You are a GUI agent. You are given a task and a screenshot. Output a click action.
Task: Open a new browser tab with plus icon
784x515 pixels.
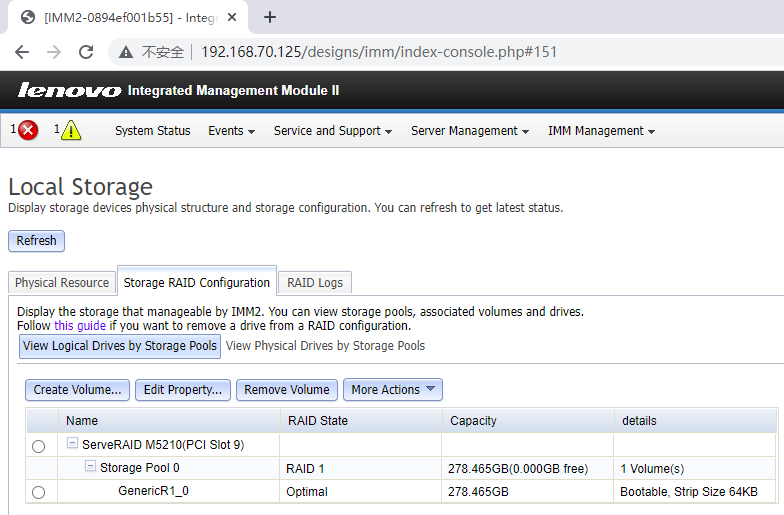tap(270, 17)
